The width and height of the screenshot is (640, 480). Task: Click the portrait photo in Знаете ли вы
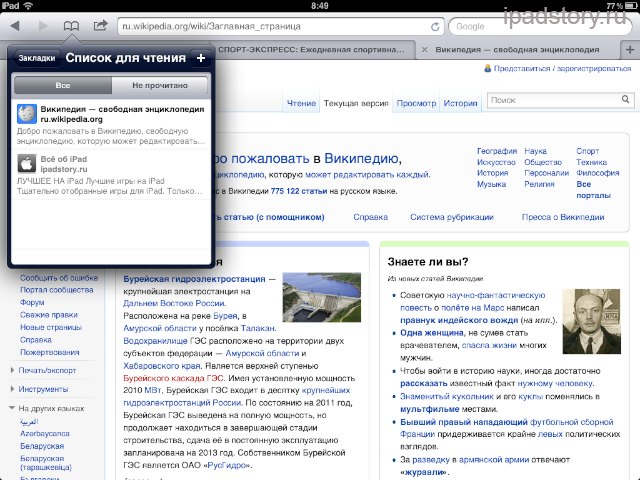tap(591, 321)
